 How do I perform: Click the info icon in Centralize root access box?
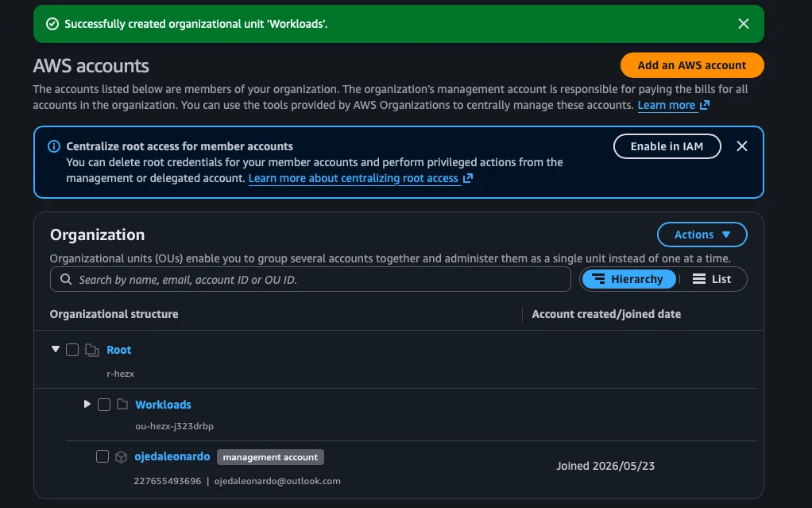[x=54, y=146]
